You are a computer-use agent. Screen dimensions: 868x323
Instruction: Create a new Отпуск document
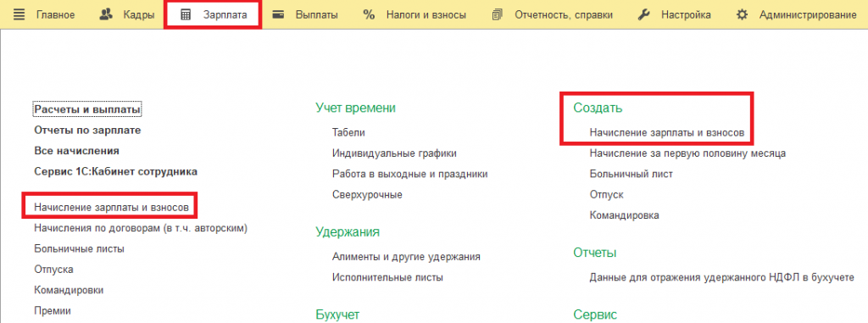607,194
